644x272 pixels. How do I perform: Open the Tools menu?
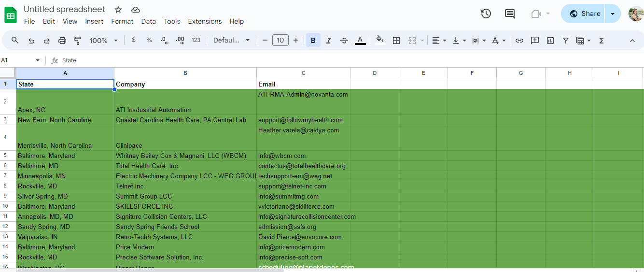(172, 21)
